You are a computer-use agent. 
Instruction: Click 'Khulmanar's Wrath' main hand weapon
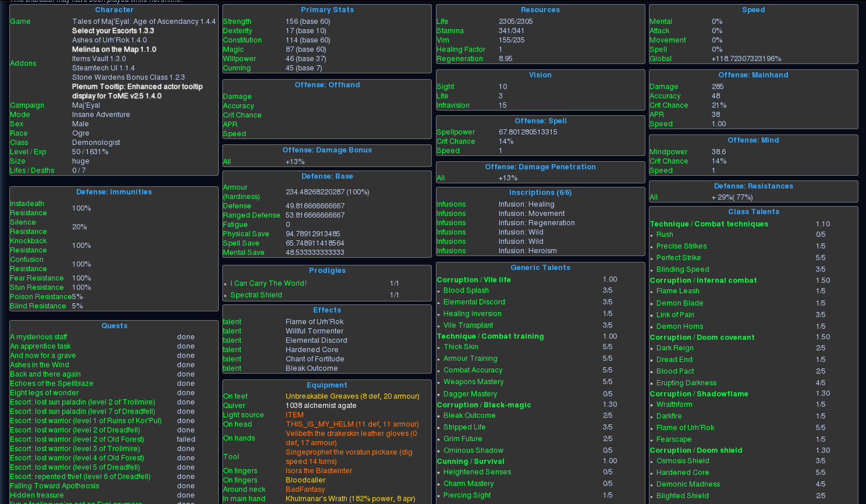click(350, 499)
